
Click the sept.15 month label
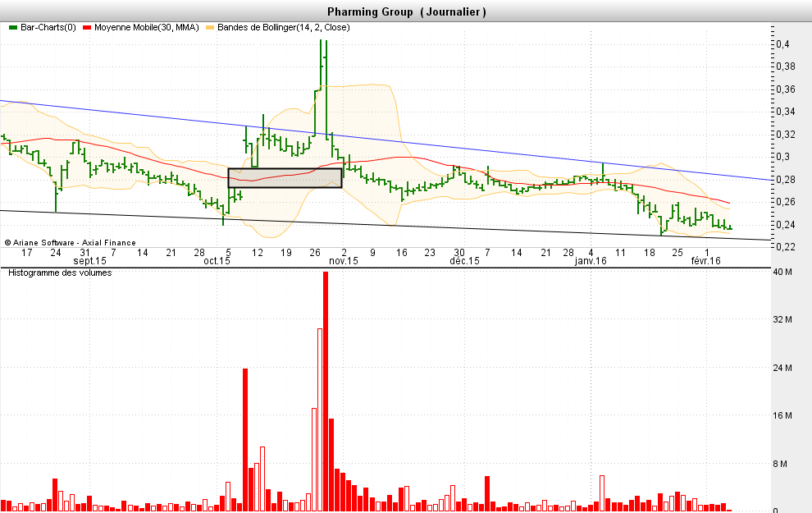(x=89, y=261)
